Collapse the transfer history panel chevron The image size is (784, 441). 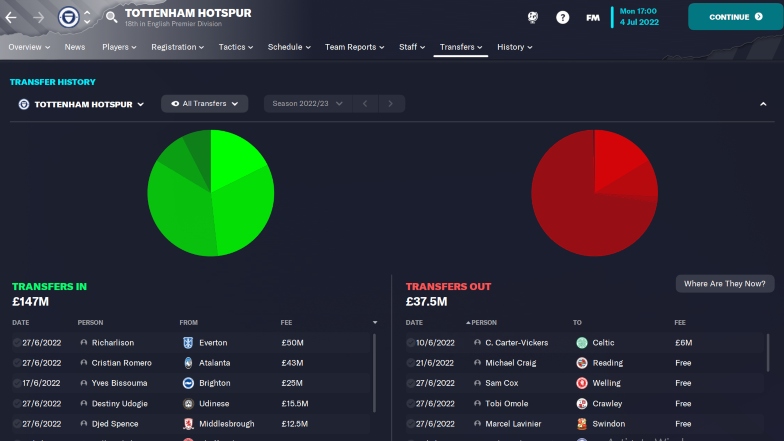(x=763, y=104)
